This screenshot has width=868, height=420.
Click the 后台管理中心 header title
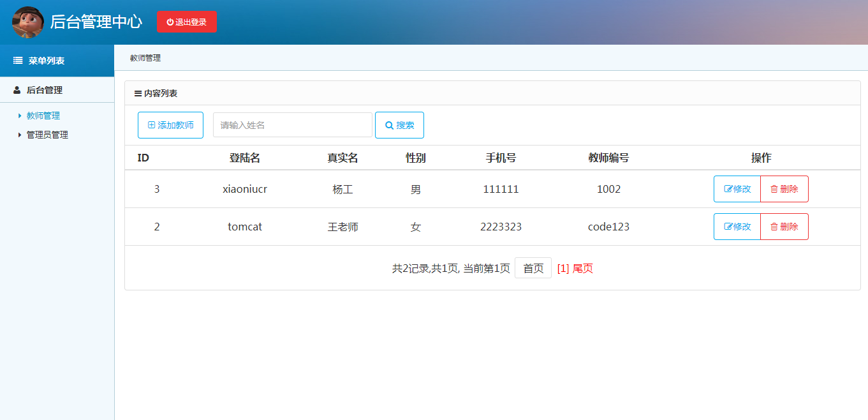point(96,22)
